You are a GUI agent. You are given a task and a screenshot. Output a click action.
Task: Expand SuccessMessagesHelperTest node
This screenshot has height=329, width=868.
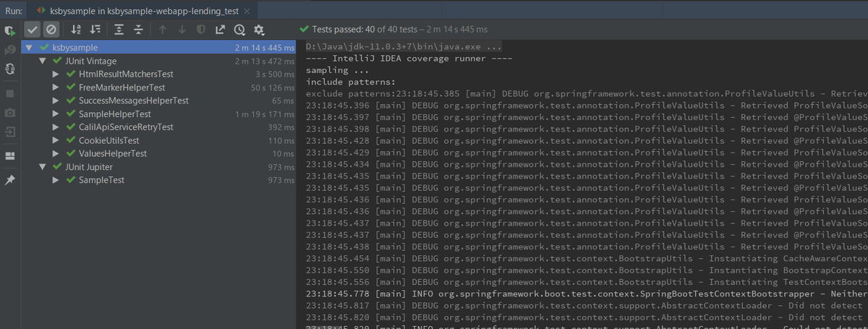coord(56,101)
